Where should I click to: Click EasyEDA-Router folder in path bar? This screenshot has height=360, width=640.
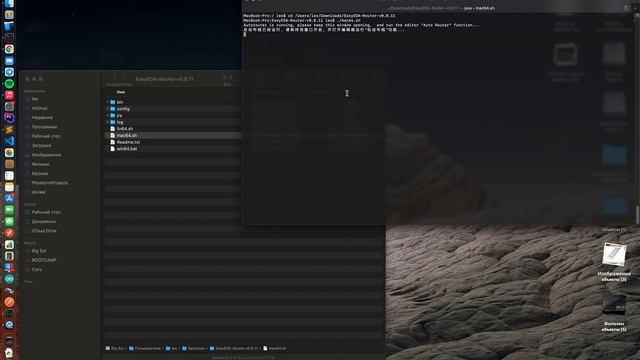(x=233, y=348)
